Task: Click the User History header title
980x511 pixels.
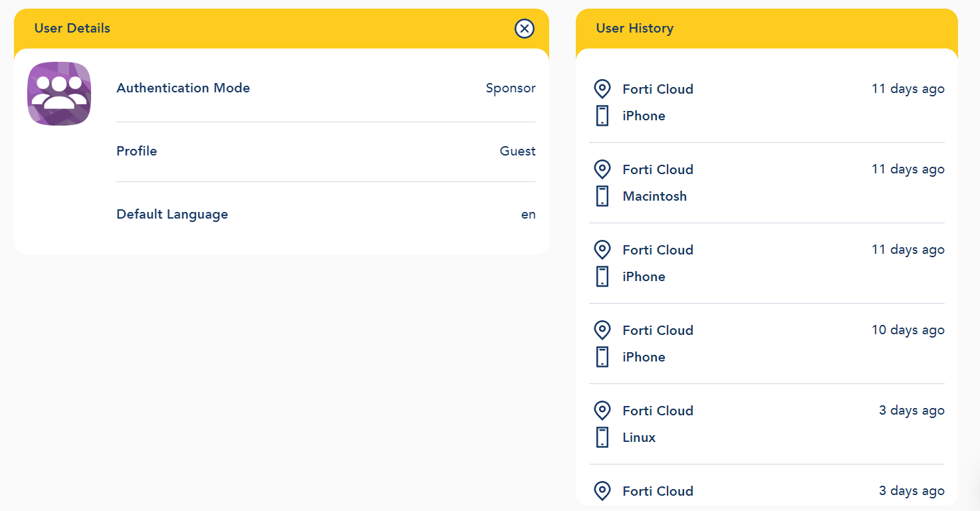Action: (x=635, y=29)
